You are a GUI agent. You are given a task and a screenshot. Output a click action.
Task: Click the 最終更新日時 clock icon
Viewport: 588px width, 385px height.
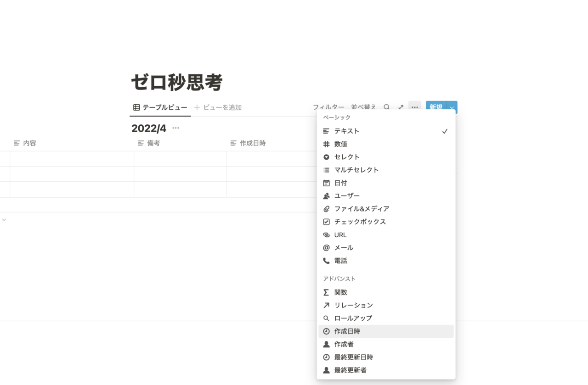[x=326, y=357]
